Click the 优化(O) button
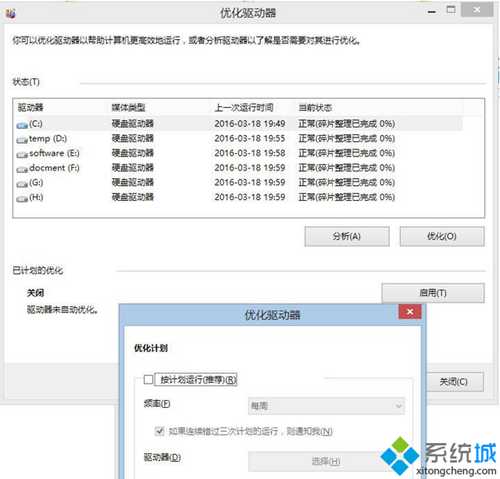 (x=442, y=236)
